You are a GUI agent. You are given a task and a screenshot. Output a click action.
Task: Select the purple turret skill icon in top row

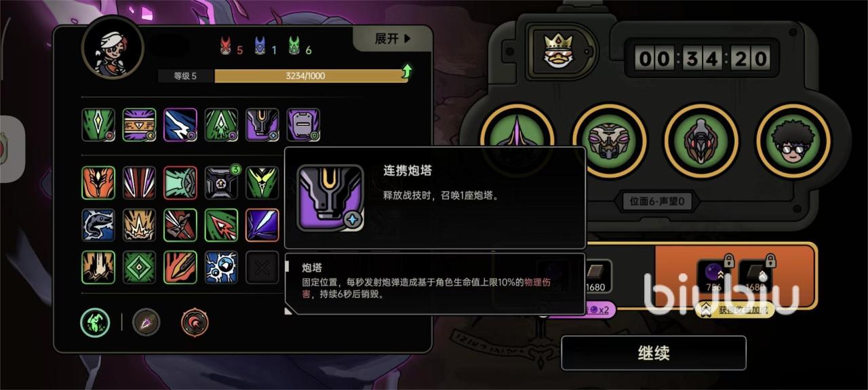pos(262,125)
